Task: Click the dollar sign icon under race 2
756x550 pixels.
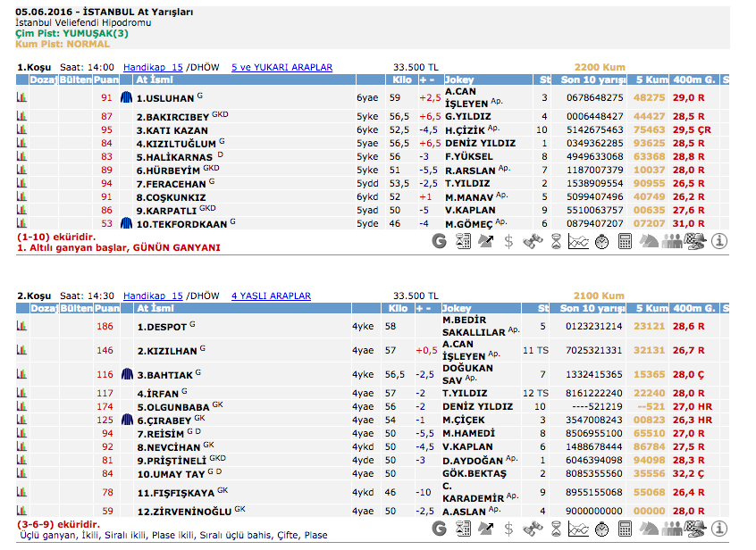Action: click(x=508, y=529)
